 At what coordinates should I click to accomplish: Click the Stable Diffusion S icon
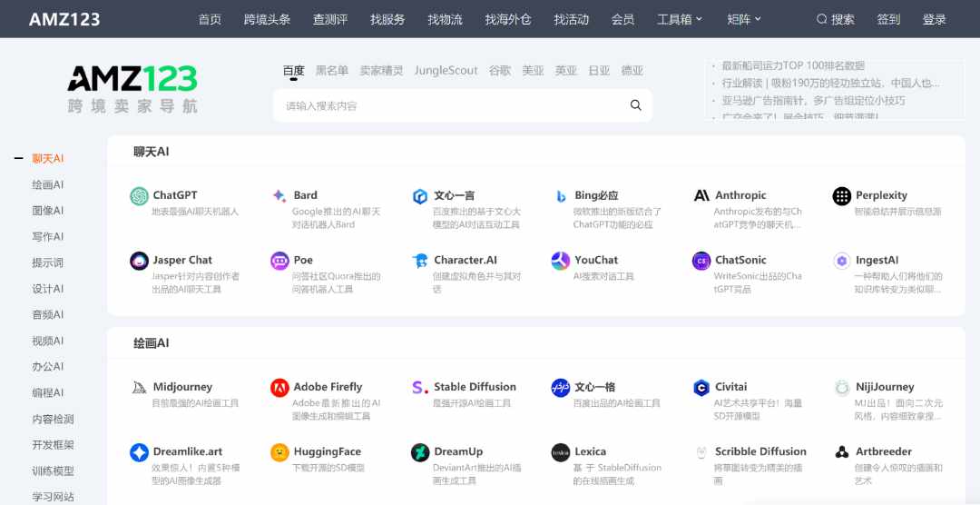point(420,387)
